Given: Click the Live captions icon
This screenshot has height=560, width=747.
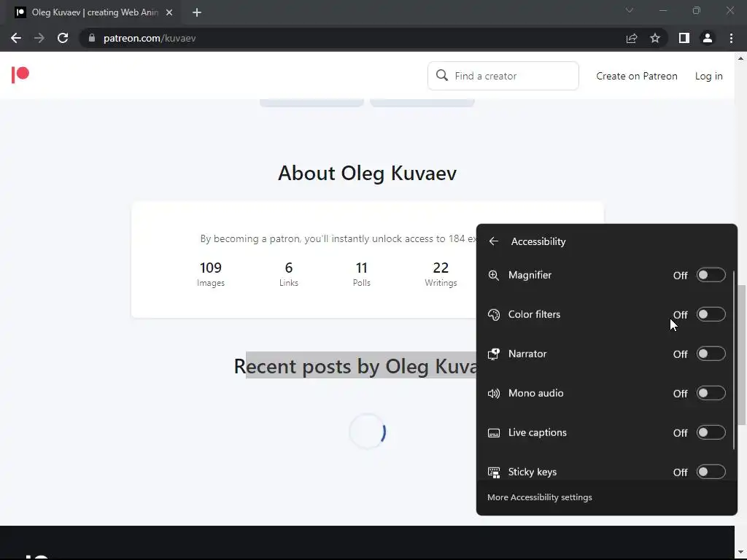Looking at the screenshot, I should click(494, 433).
